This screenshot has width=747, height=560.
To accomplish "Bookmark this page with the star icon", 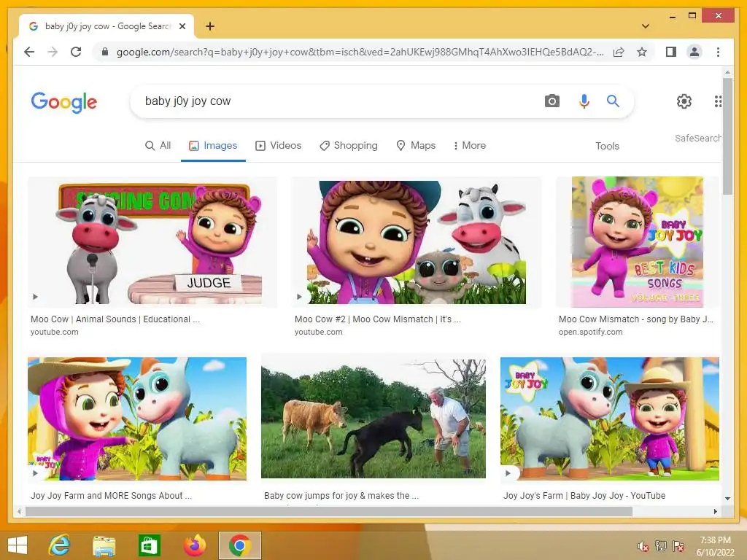I will pyautogui.click(x=642, y=52).
